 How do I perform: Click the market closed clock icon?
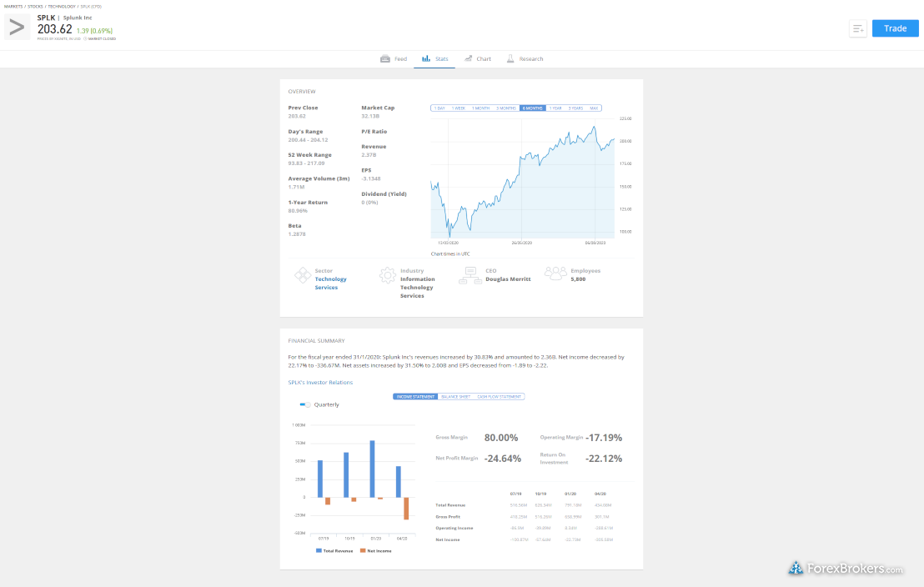click(85, 39)
